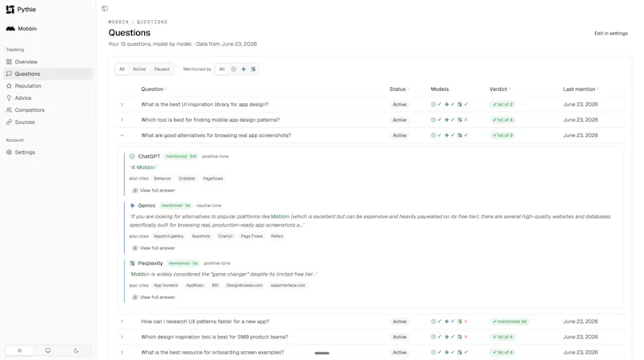Click the Overview grid icon
Image resolution: width=644 pixels, height=360 pixels.
[x=9, y=62]
